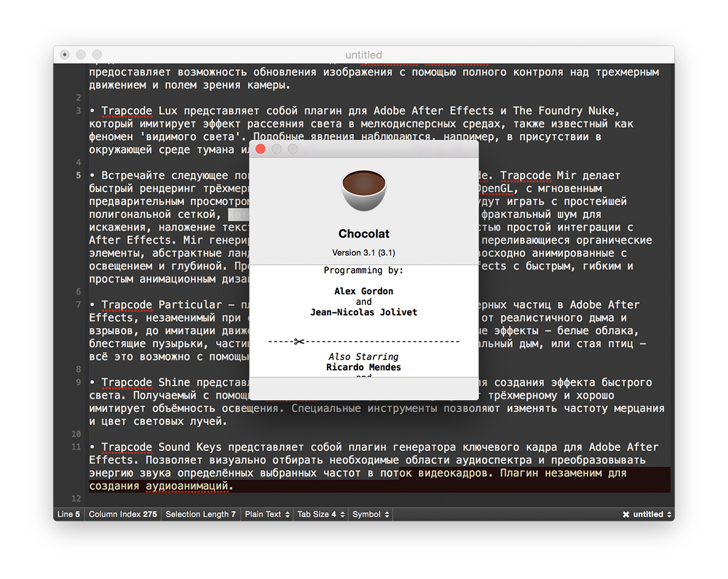
Task: Click the Chocolat cup icon in About dialog
Action: pyautogui.click(x=363, y=190)
